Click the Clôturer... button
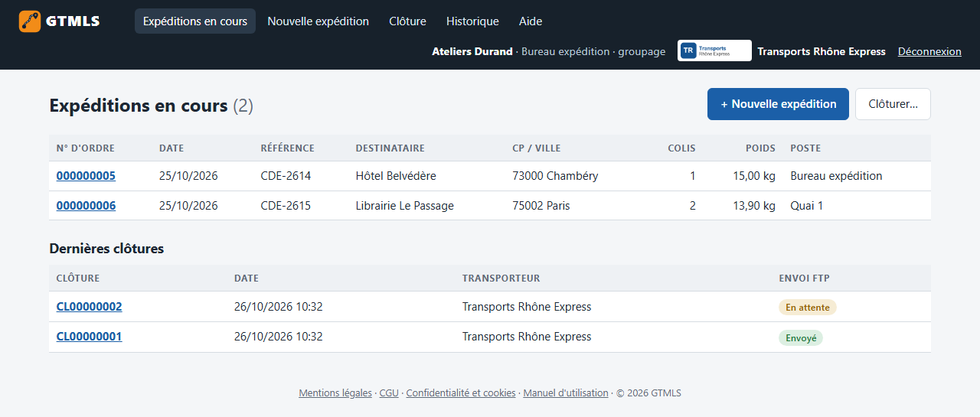 click(x=893, y=104)
